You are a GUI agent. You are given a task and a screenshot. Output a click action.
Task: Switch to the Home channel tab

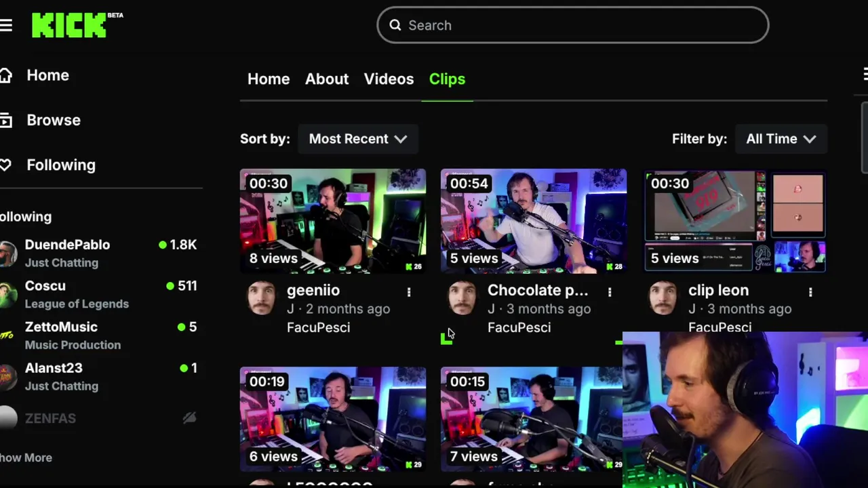(x=269, y=79)
